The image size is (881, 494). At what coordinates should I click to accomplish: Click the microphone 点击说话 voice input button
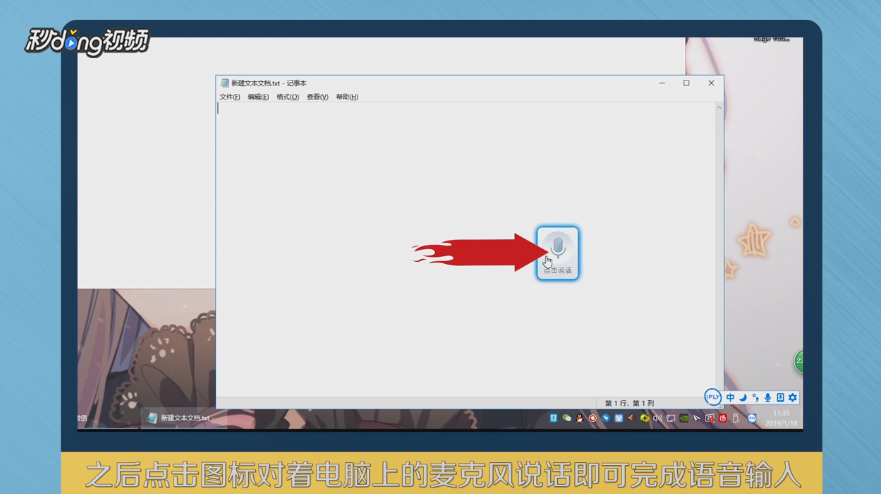557,253
